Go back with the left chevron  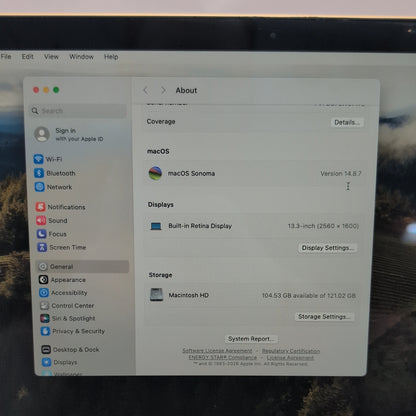[x=146, y=90]
